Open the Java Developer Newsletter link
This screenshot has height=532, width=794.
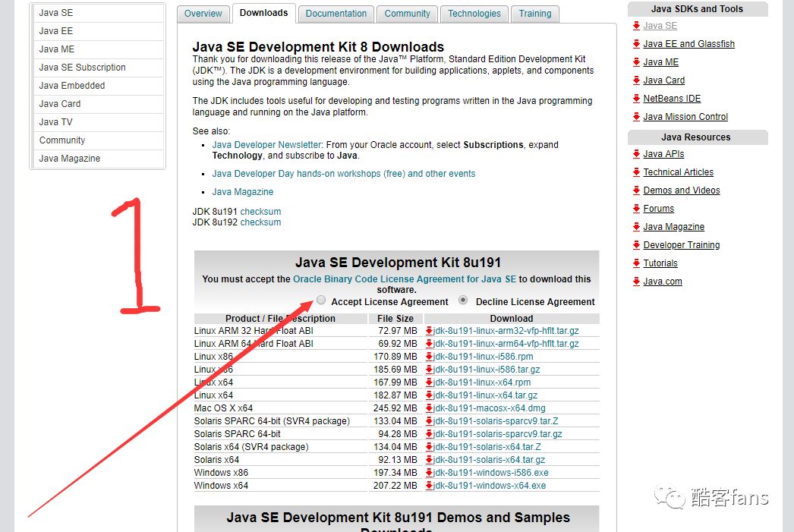pos(266,145)
